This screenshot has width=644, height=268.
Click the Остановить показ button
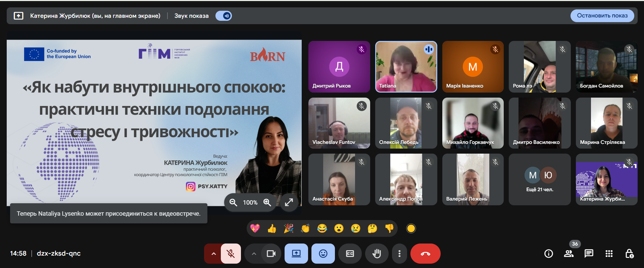(602, 16)
